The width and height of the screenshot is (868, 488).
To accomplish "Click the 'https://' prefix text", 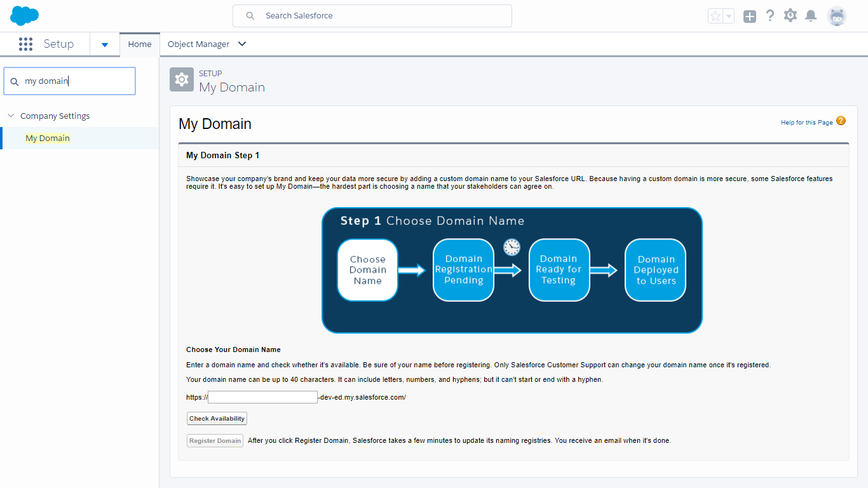I will (x=197, y=397).
